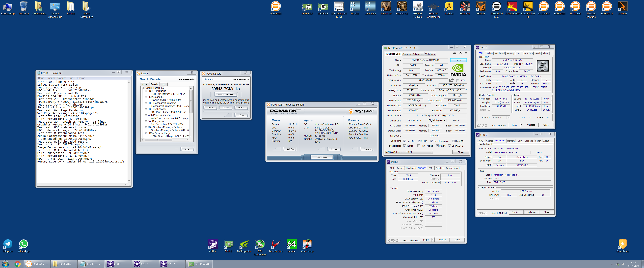Open Sanctuary benchmark shortcut

(x=370, y=8)
